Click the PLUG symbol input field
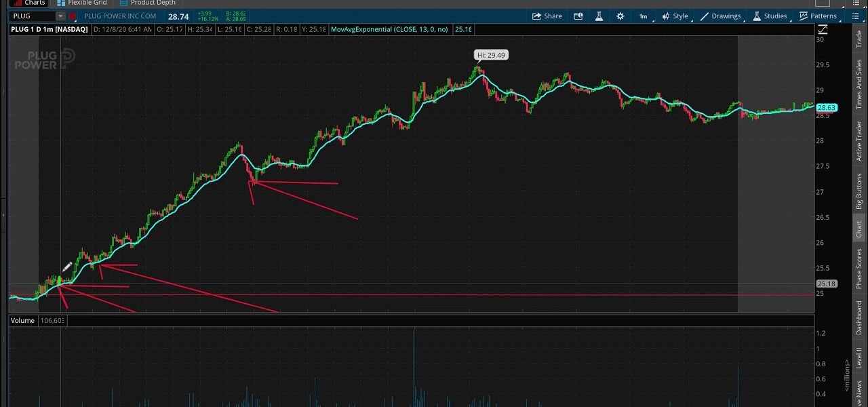Viewport: 868px width, 407px height. point(31,16)
